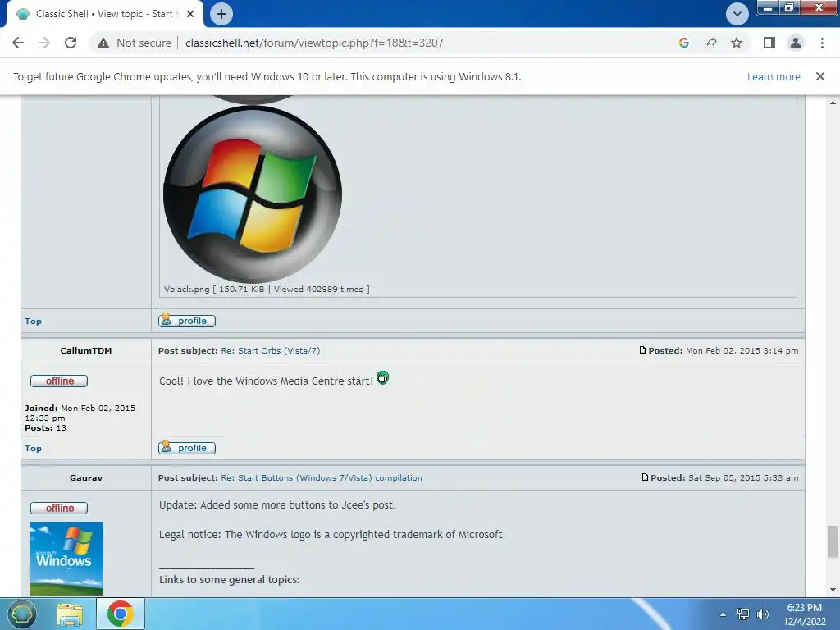Open the network tray icon
This screenshot has width=840, height=630.
743,614
